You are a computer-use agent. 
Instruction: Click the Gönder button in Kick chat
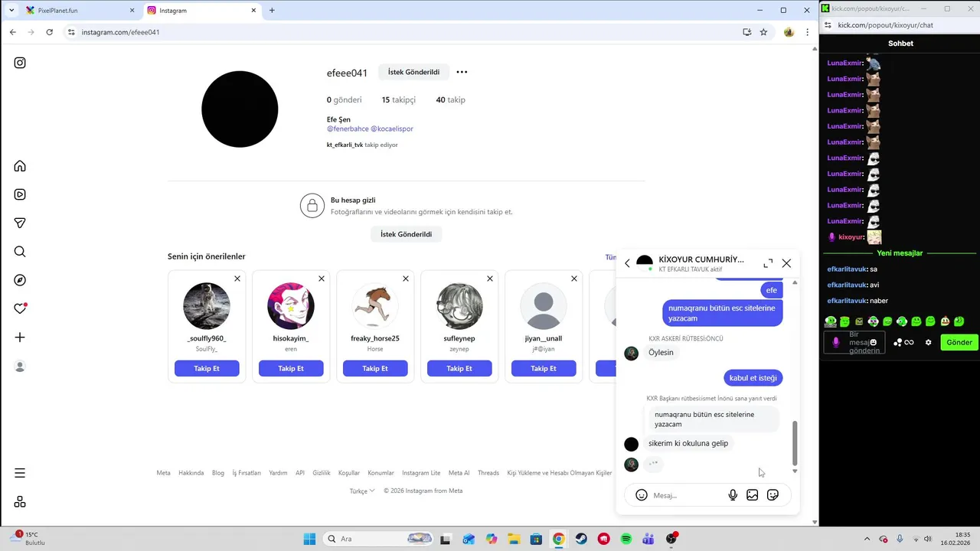tap(959, 342)
